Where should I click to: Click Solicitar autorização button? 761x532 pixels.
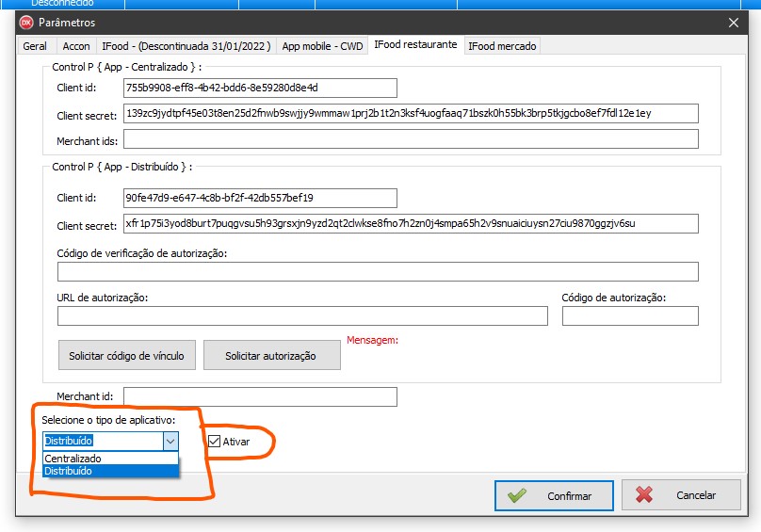coord(271,355)
